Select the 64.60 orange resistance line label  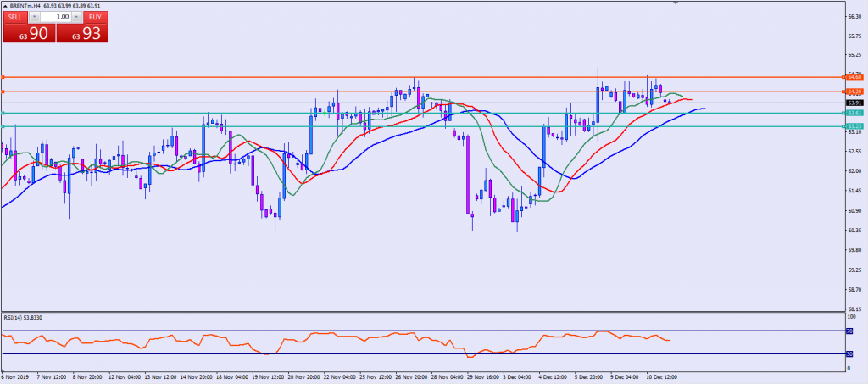point(853,77)
